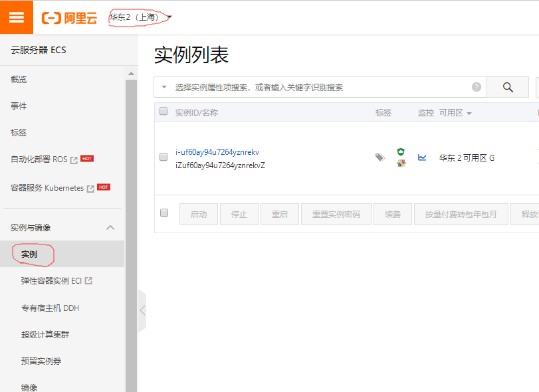Click the sidebar vertical scrollbar track
Viewport: 539px width, 392px height.
click(x=131, y=235)
